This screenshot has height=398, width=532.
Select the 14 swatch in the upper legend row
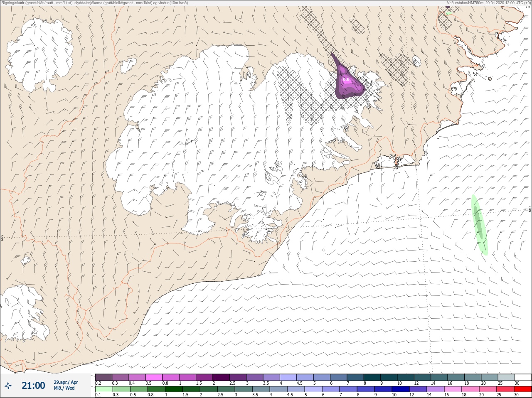(439, 377)
